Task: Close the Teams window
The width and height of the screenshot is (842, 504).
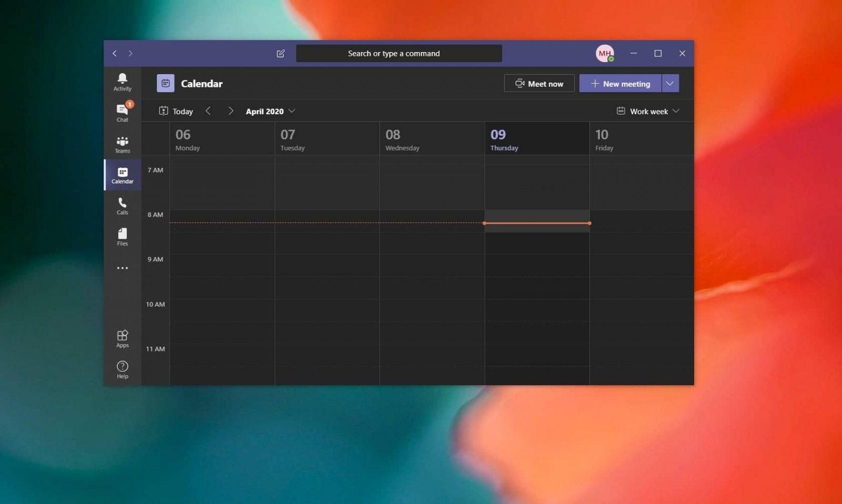Action: (x=682, y=53)
